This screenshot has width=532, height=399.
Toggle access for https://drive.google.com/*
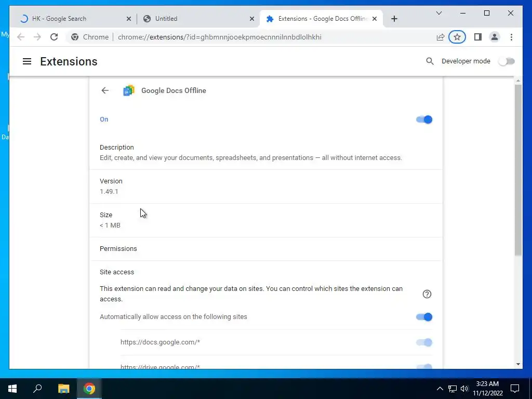[424, 366]
